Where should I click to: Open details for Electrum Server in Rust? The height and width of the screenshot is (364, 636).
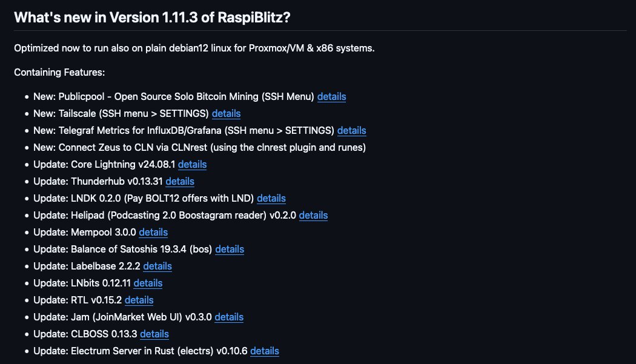point(264,351)
